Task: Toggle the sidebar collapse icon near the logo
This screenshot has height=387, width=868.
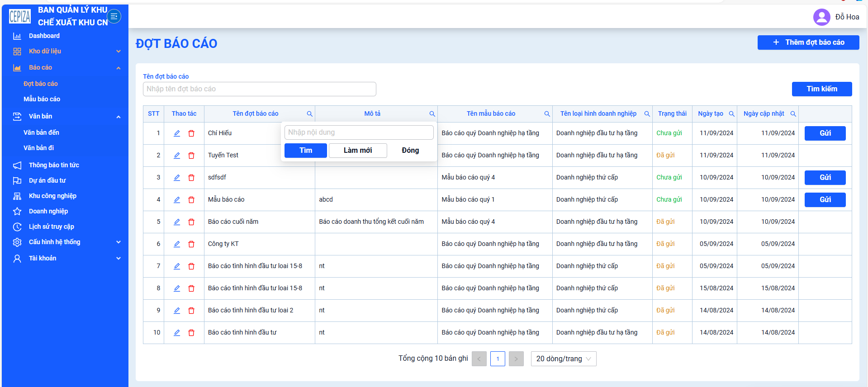Action: (x=114, y=16)
